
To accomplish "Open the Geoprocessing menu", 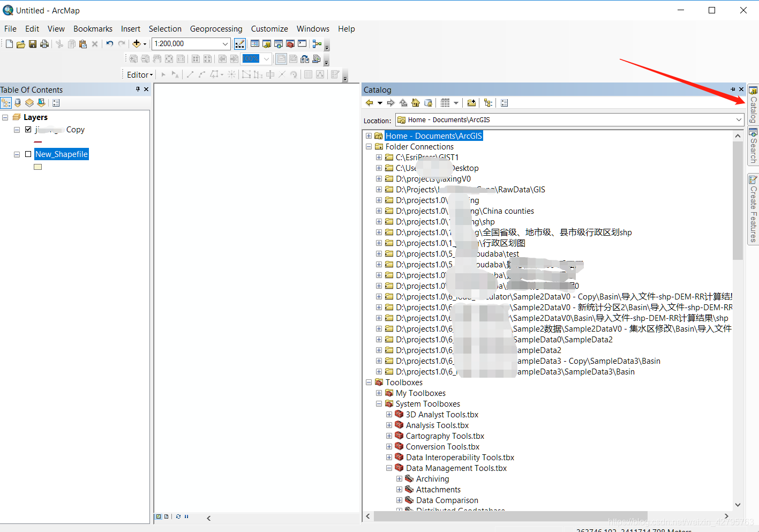I will (216, 29).
